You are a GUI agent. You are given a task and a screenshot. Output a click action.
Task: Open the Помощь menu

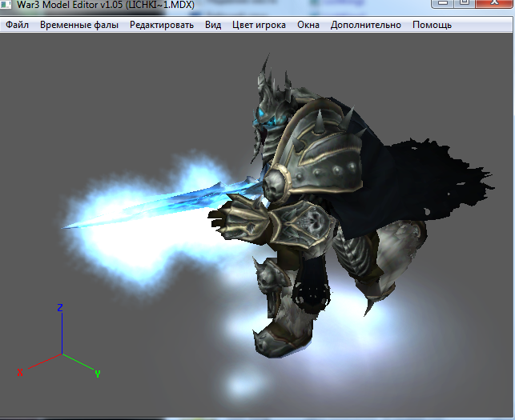click(432, 25)
